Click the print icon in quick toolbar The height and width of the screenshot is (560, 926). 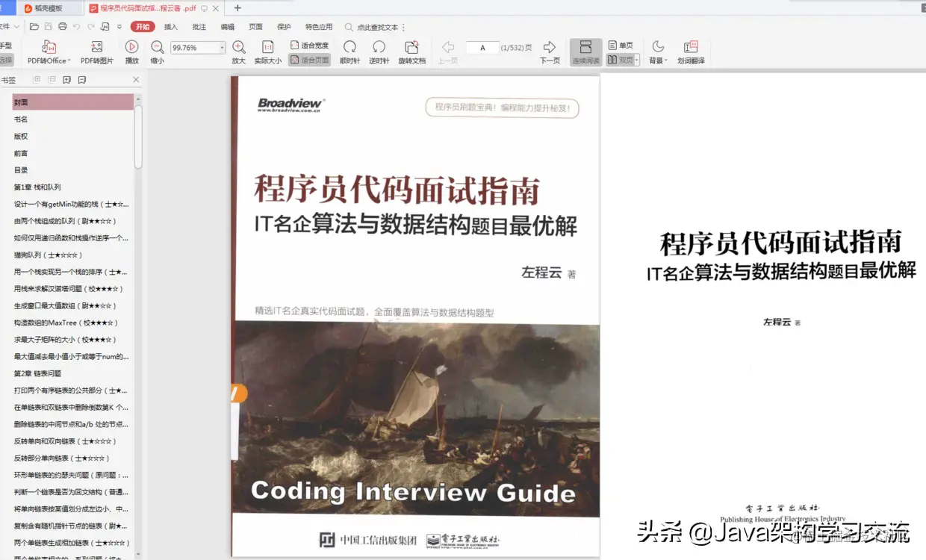point(63,27)
